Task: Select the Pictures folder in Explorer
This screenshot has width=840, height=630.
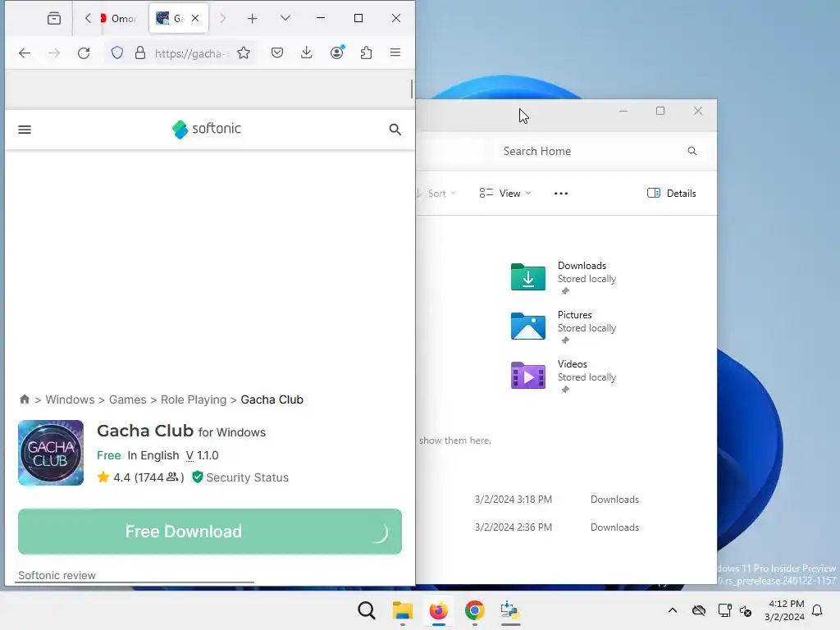Action: pos(564,326)
